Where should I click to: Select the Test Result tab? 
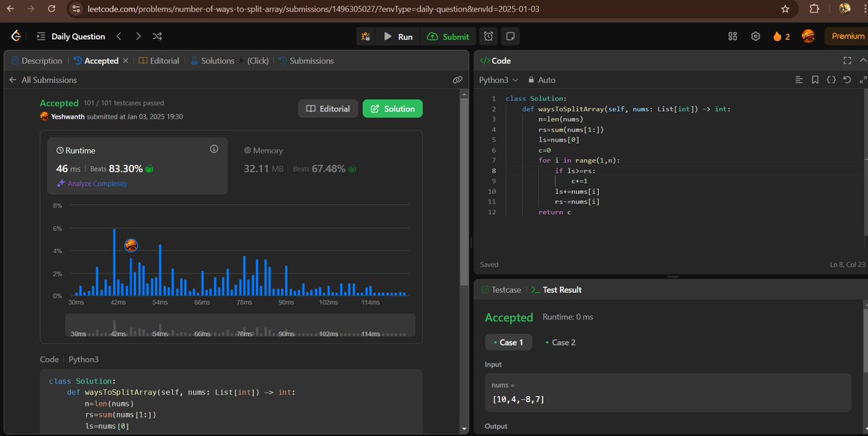556,289
